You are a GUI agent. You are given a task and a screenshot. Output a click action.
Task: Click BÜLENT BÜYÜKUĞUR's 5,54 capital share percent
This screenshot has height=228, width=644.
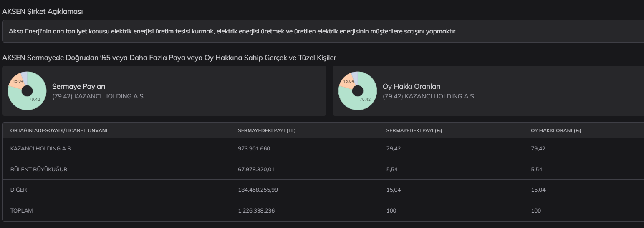(392, 169)
